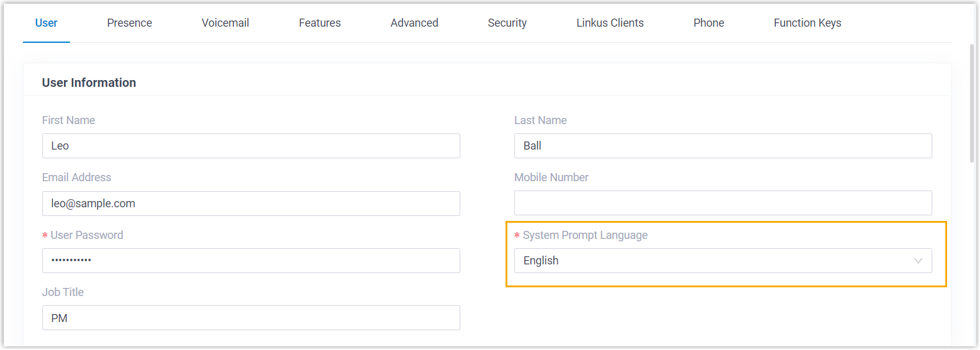
Task: Go to the Features tab
Action: (319, 23)
